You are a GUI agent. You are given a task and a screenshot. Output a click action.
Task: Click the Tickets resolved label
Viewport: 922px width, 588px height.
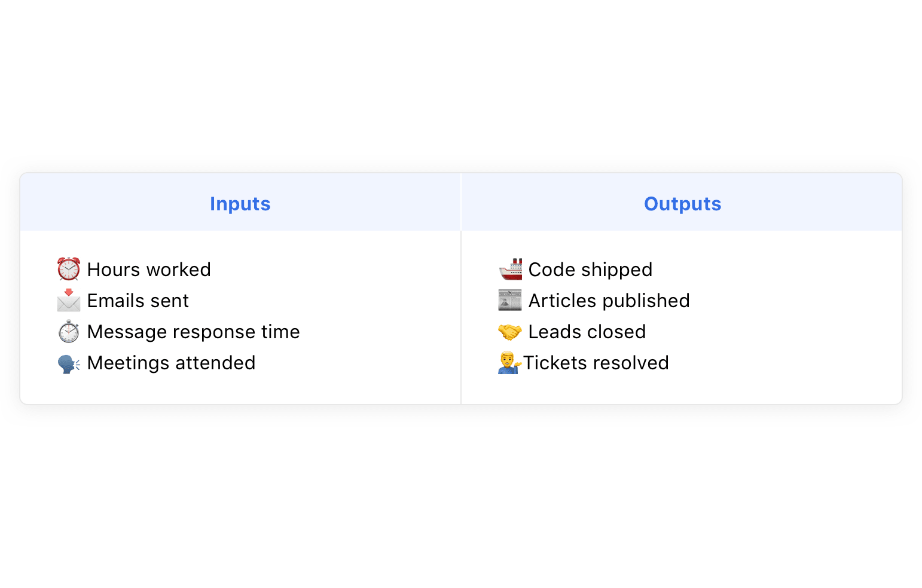596,363
